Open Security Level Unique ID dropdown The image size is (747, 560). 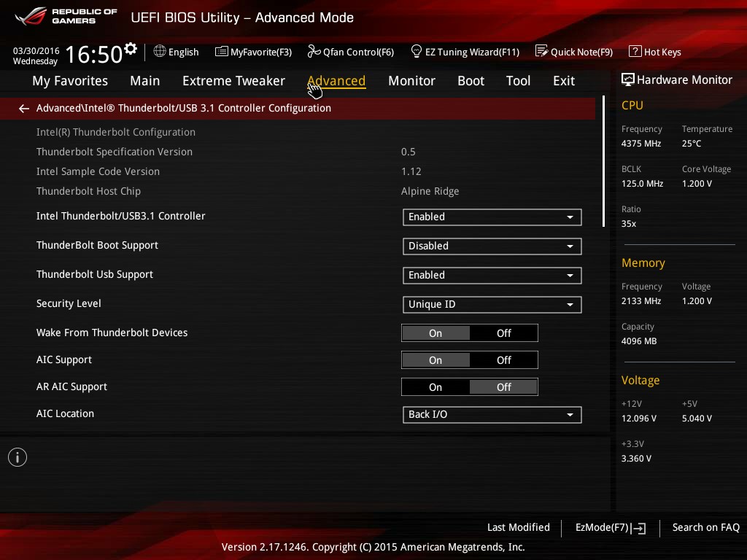pyautogui.click(x=492, y=305)
